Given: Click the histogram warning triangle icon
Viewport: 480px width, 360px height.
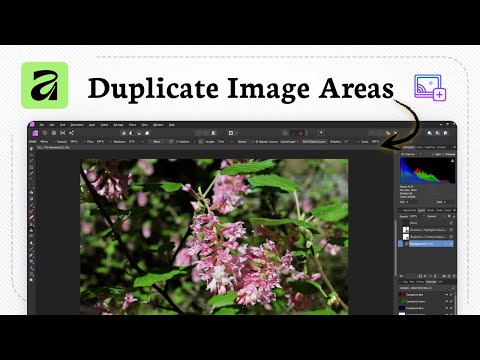Looking at the screenshot, I should 452,161.
